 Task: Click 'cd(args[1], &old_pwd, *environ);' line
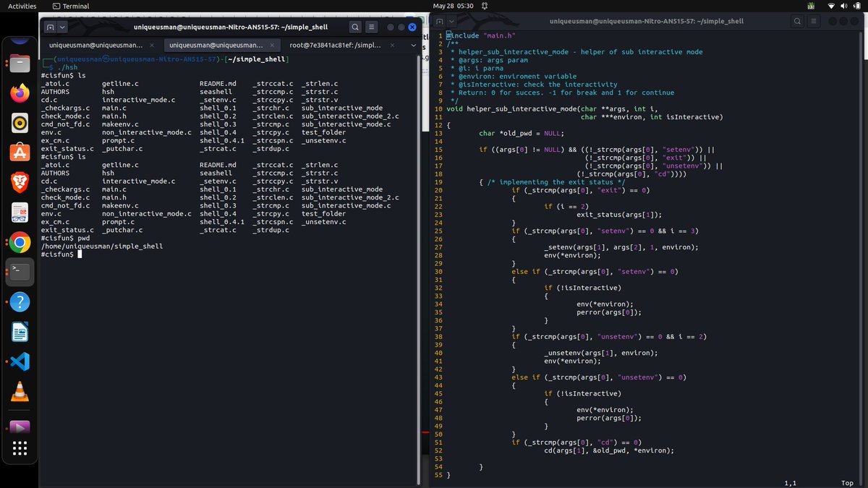(x=609, y=450)
